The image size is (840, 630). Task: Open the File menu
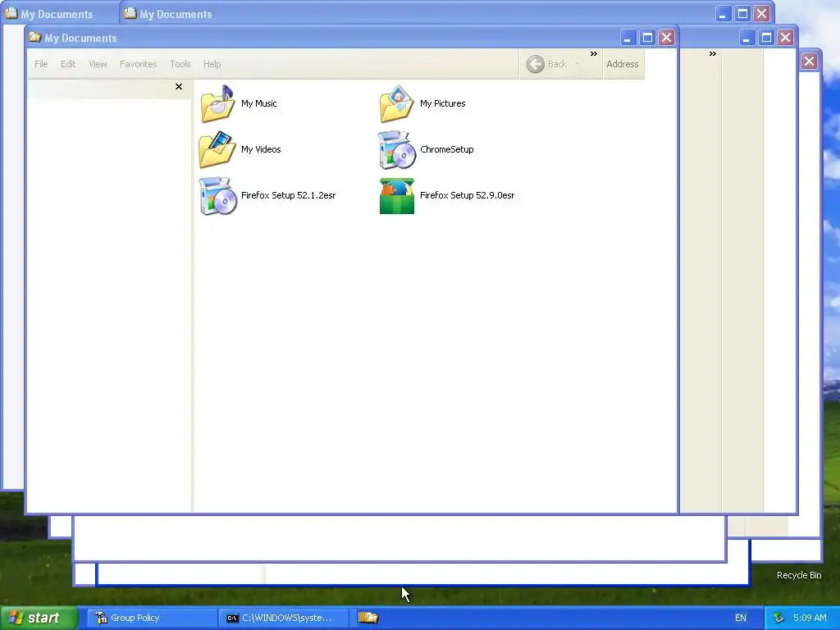[x=41, y=64]
